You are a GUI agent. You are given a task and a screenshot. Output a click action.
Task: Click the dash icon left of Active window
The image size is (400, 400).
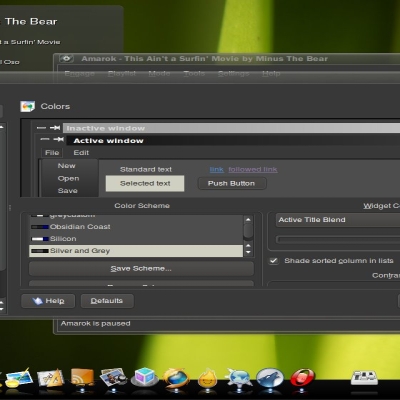pyautogui.click(x=45, y=139)
